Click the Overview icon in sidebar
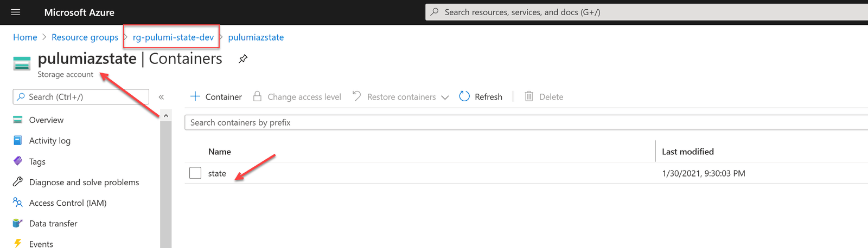Screen dimensions: 868x248 (x=18, y=120)
